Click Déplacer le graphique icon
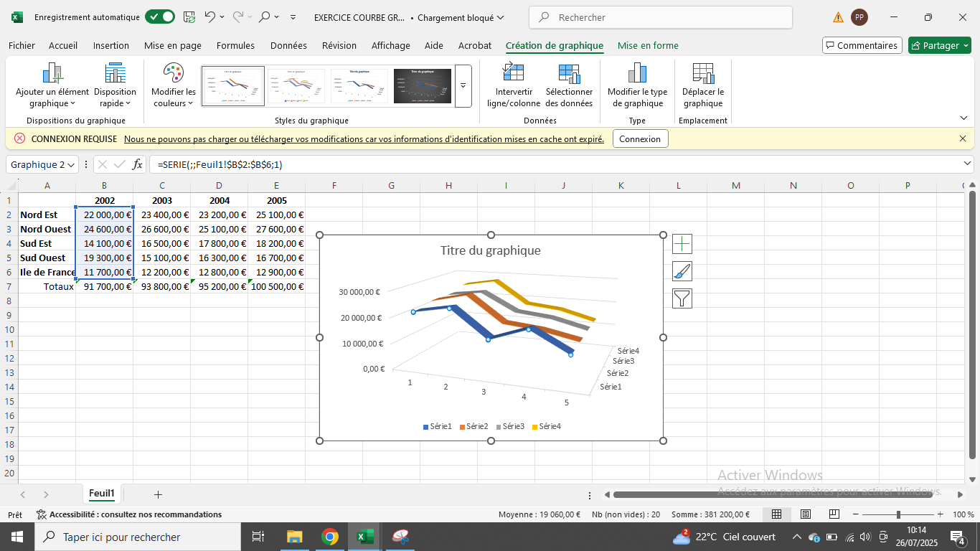The width and height of the screenshot is (980, 551). (x=703, y=85)
